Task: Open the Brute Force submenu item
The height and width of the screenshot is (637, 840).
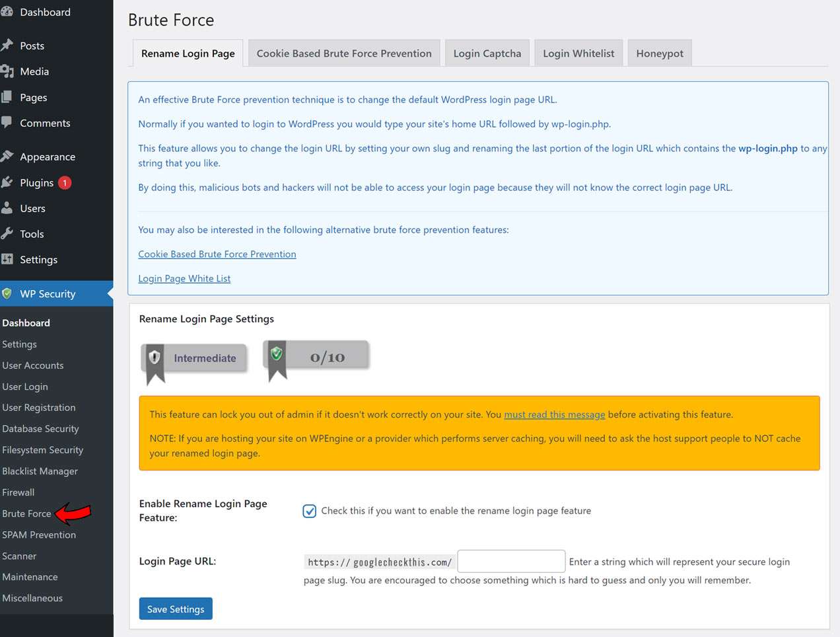Action: click(26, 513)
